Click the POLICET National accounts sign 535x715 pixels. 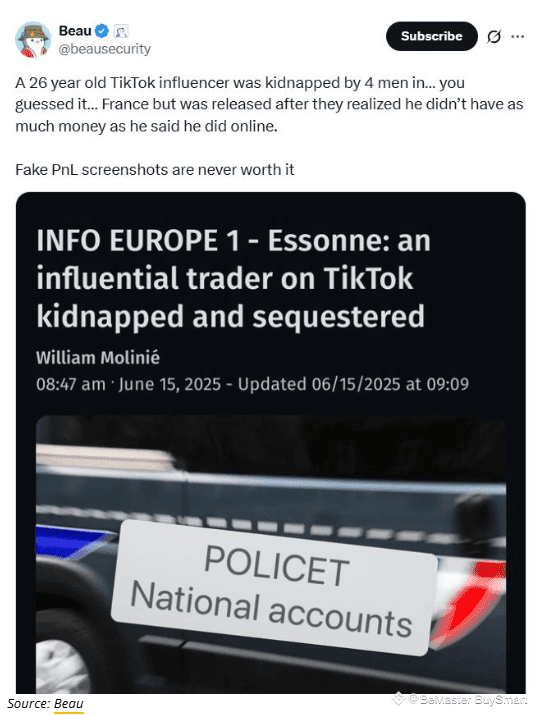click(274, 588)
